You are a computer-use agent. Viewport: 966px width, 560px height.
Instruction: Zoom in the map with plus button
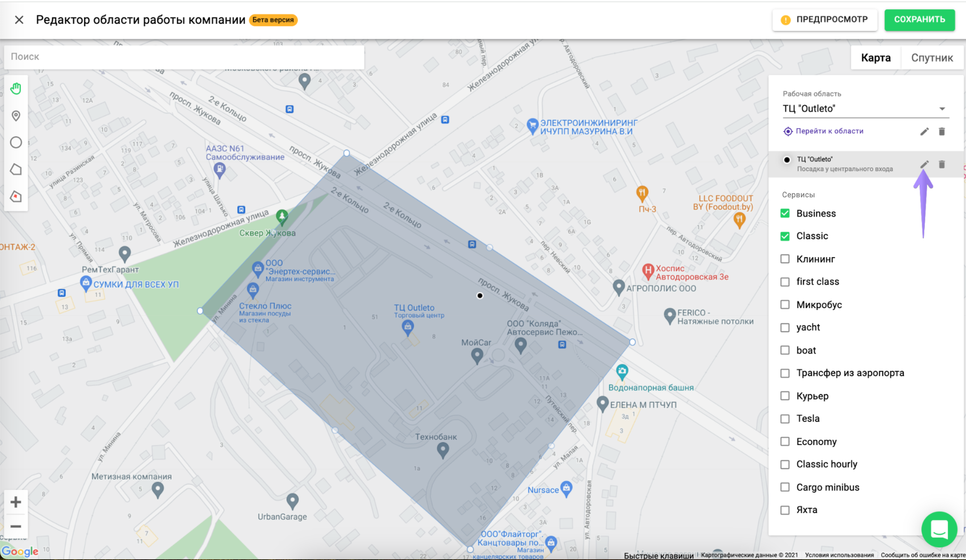(16, 502)
